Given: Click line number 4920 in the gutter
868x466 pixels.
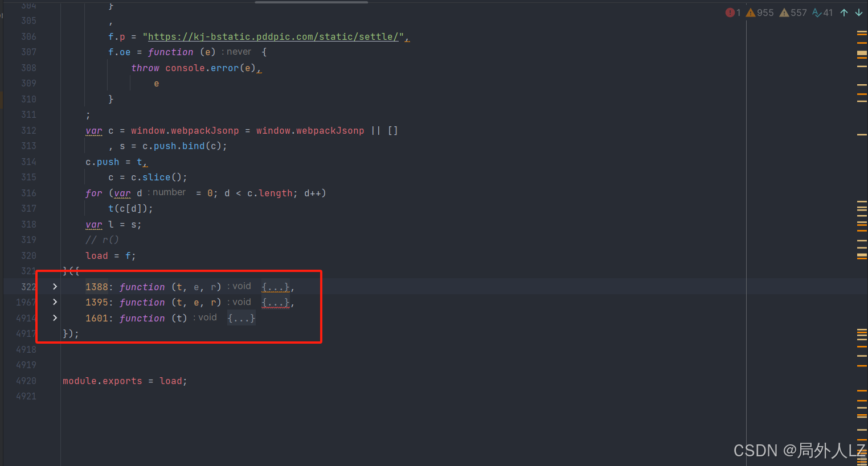Looking at the screenshot, I should (x=26, y=381).
